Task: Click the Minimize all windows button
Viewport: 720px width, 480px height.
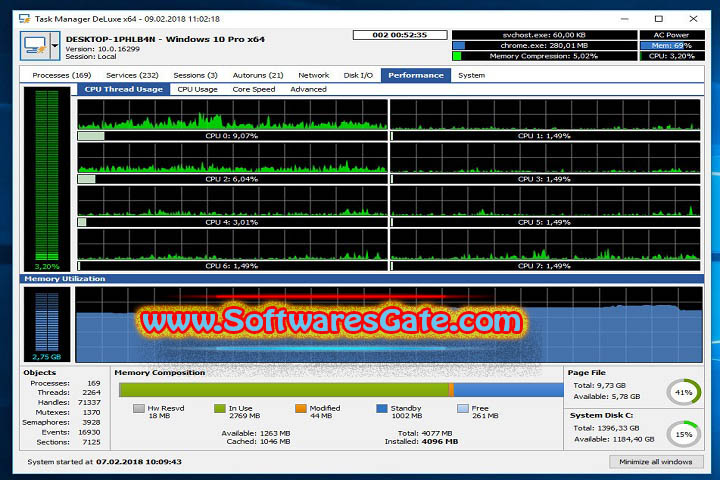Action: click(656, 462)
